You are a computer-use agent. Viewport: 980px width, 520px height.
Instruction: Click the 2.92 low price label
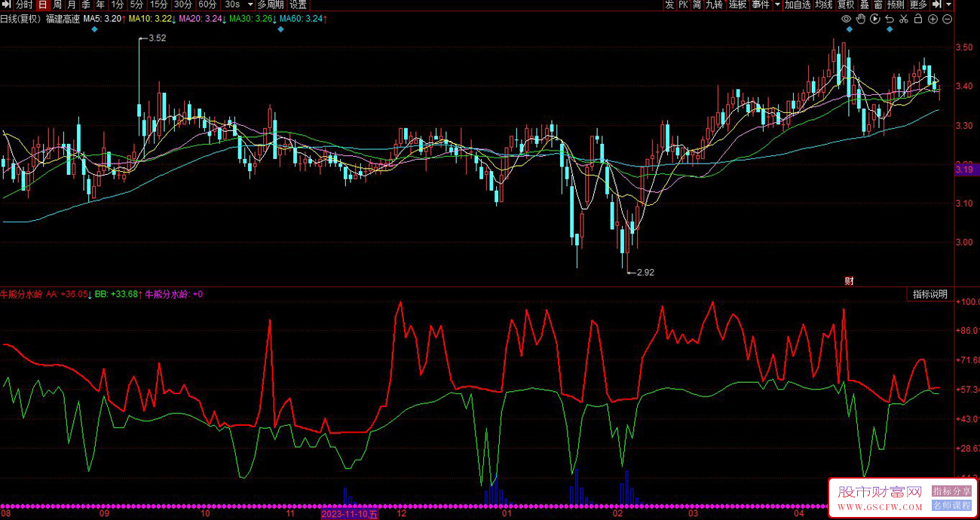pos(645,273)
